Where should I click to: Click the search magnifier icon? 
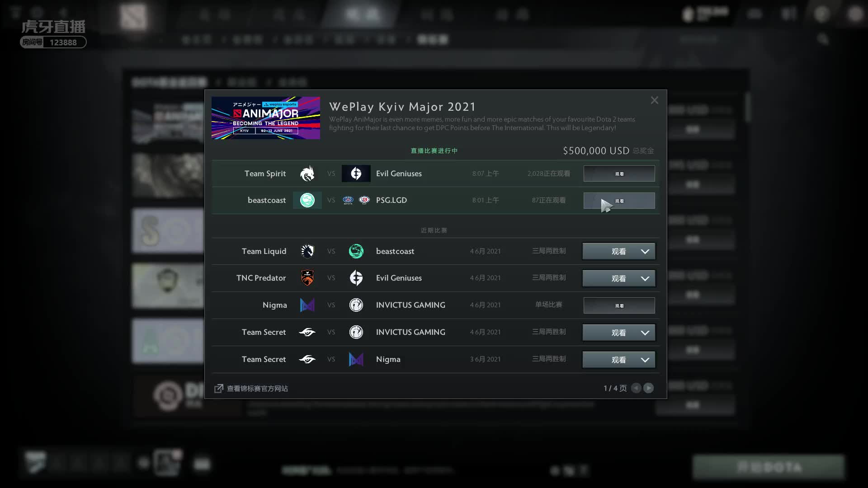pyautogui.click(x=823, y=39)
